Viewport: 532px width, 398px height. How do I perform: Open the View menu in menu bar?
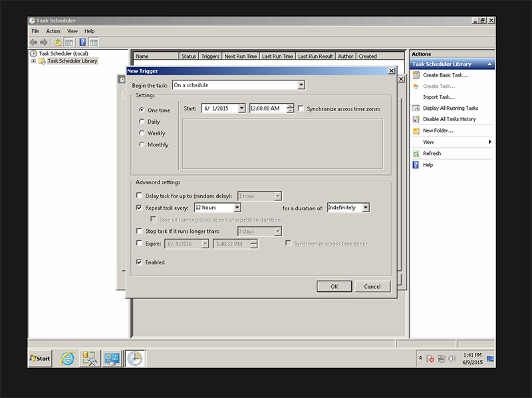tap(72, 31)
